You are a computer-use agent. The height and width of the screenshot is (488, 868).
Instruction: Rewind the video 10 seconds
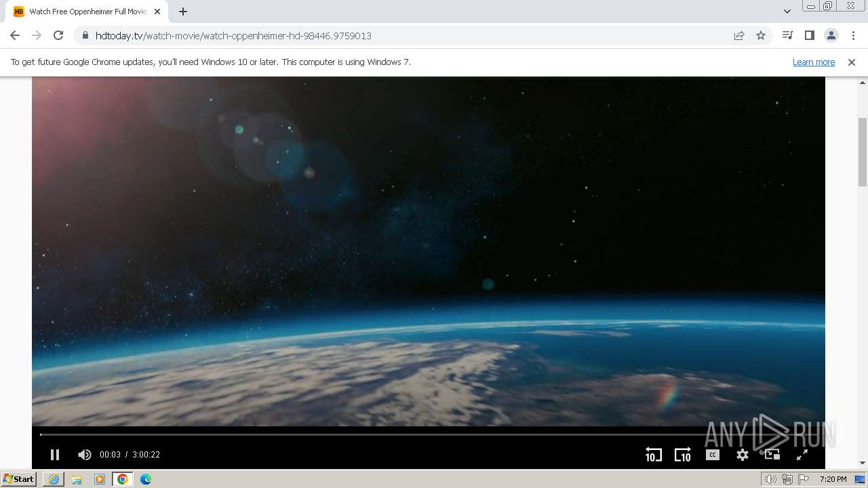click(x=653, y=455)
